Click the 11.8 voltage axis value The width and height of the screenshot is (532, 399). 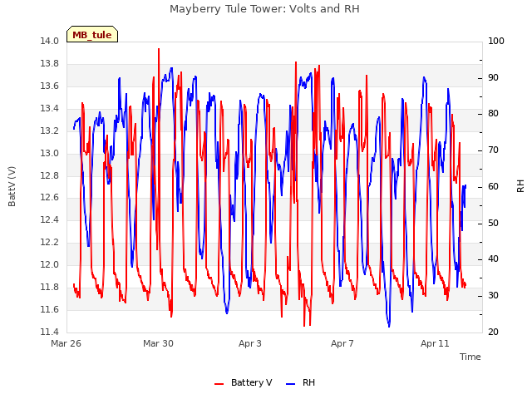click(50, 287)
